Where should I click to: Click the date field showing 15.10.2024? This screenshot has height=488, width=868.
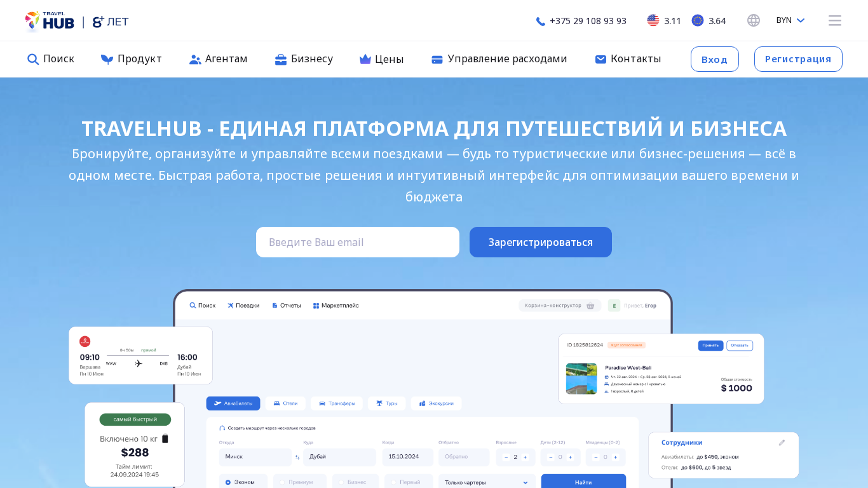point(408,457)
